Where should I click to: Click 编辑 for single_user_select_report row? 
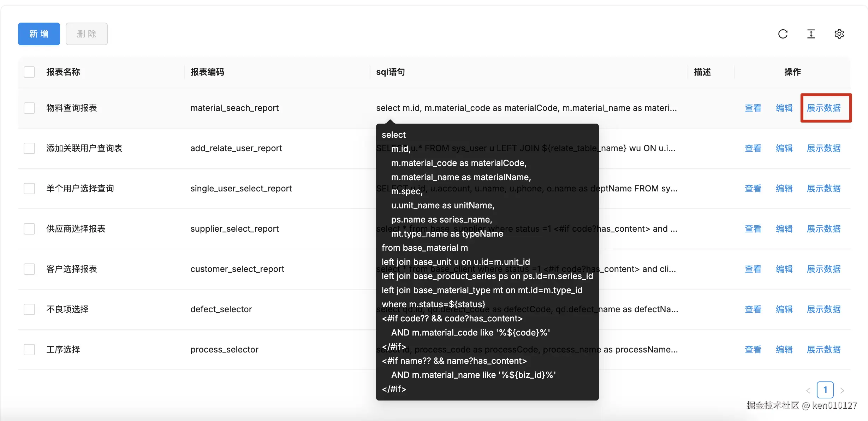(x=784, y=189)
